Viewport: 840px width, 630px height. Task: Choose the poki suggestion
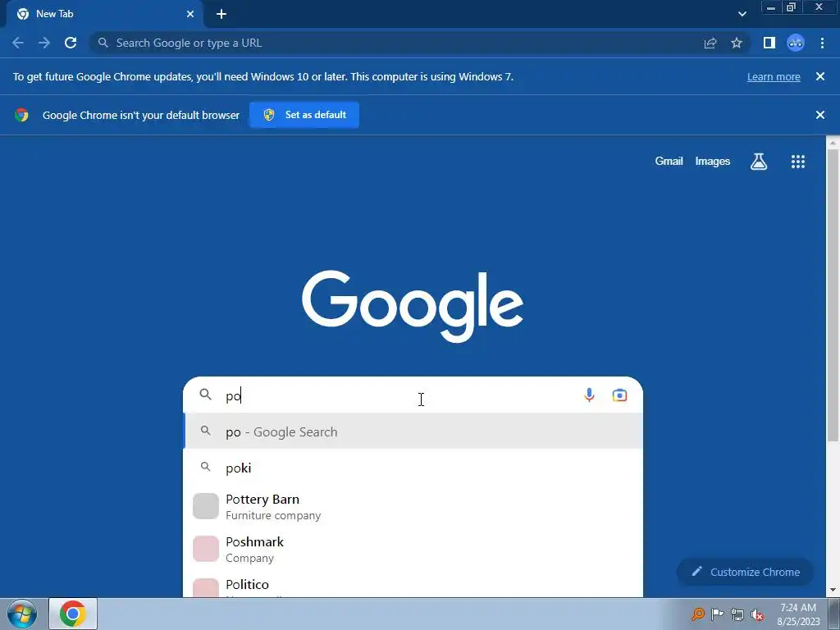click(x=413, y=468)
